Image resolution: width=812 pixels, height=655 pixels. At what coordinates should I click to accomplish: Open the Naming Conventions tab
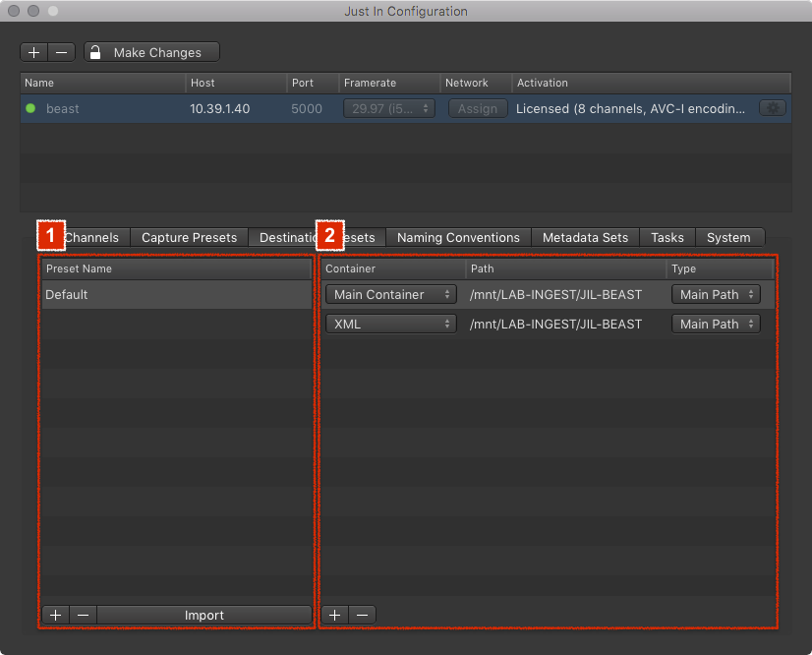click(x=458, y=237)
